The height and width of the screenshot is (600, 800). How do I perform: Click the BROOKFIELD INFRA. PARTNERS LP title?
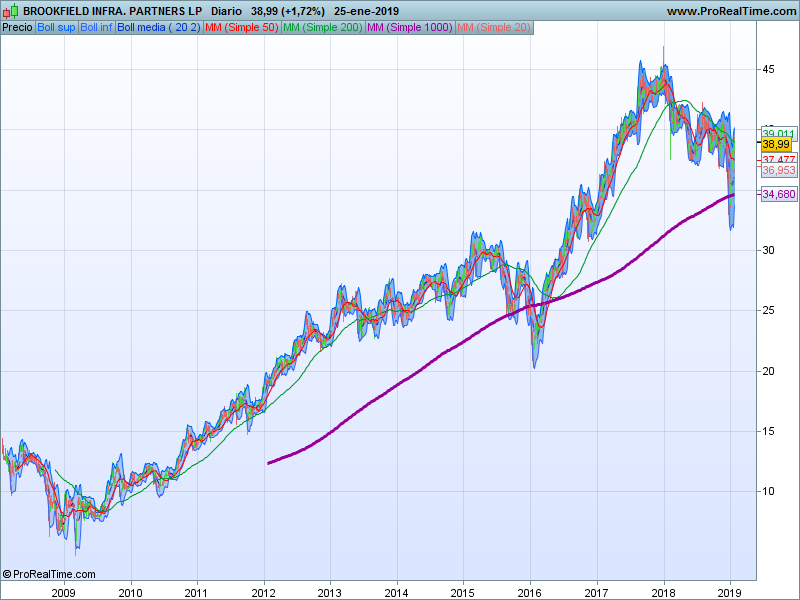[113, 11]
